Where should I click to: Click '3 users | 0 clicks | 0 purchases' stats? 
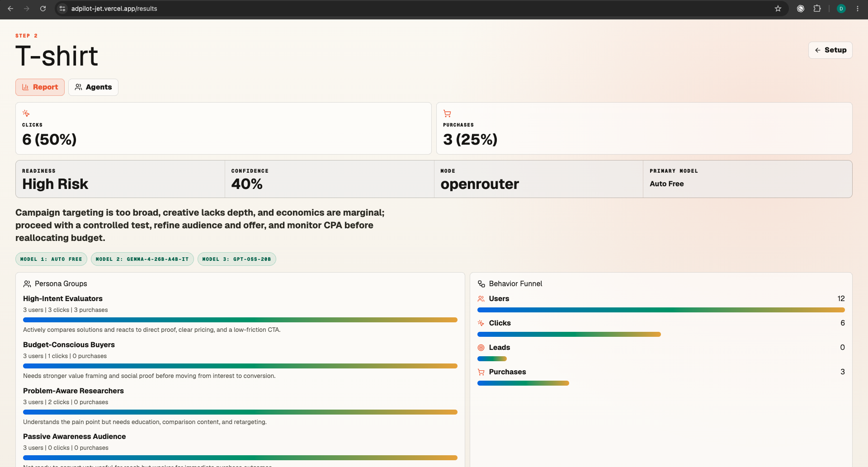(66, 448)
